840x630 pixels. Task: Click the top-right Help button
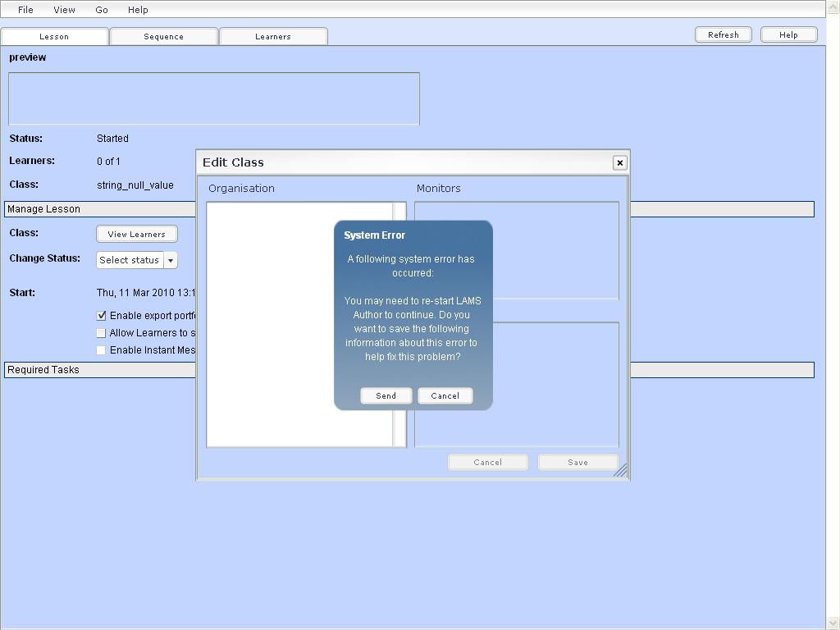pyautogui.click(x=788, y=34)
